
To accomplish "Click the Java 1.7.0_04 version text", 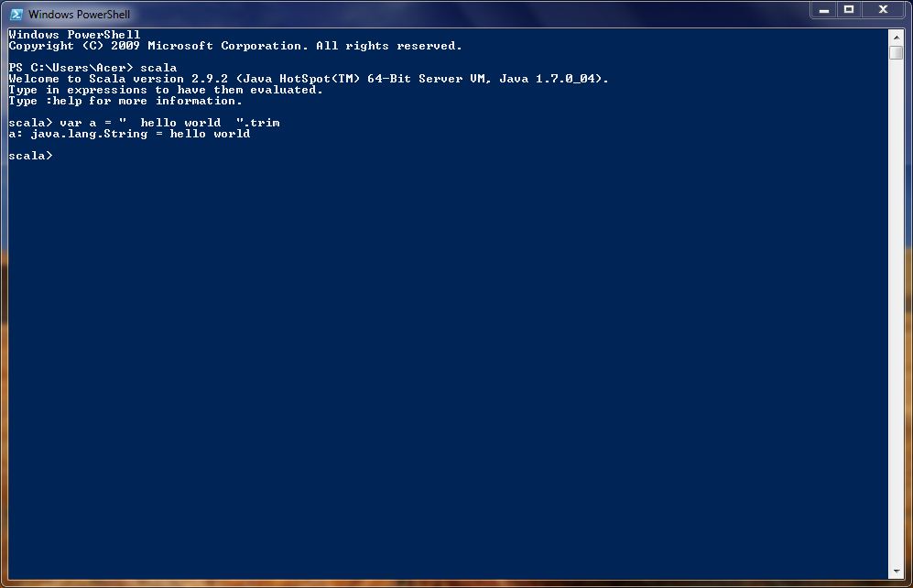I will [x=551, y=79].
